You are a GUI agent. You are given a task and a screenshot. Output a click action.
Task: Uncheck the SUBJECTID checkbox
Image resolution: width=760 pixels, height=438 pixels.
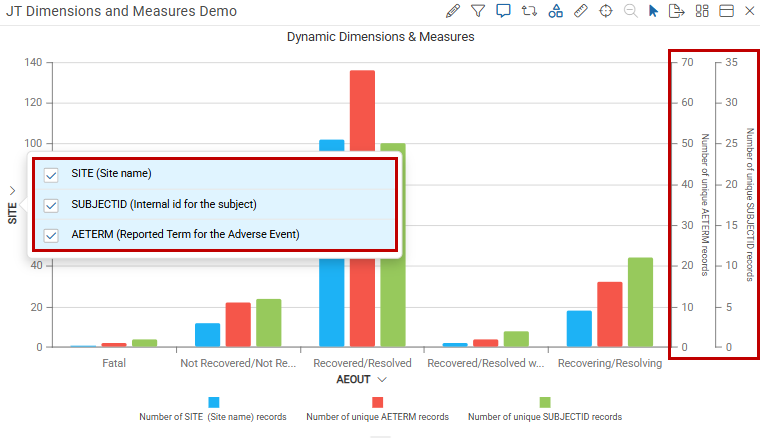click(x=51, y=205)
